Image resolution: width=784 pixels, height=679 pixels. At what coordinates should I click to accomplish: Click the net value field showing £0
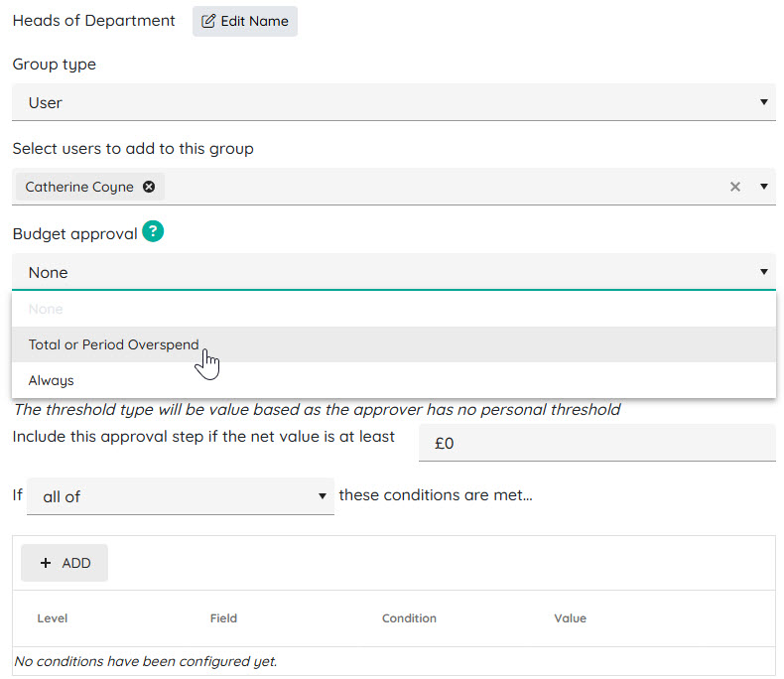click(597, 443)
